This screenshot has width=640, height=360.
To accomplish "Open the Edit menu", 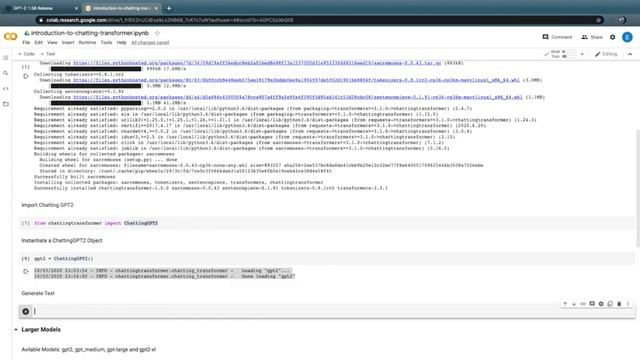I will click(38, 42).
